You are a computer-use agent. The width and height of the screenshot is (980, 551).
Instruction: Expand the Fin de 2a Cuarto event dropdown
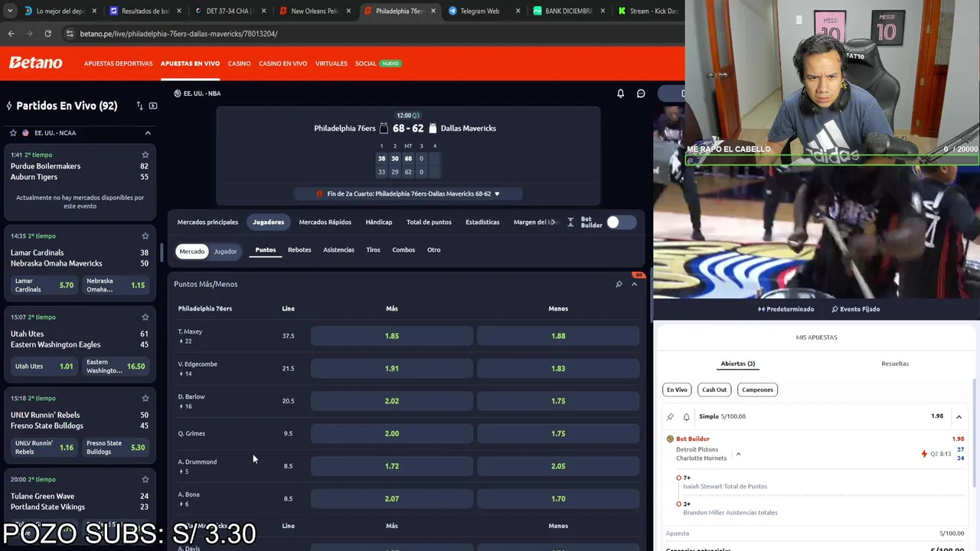pyautogui.click(x=497, y=194)
